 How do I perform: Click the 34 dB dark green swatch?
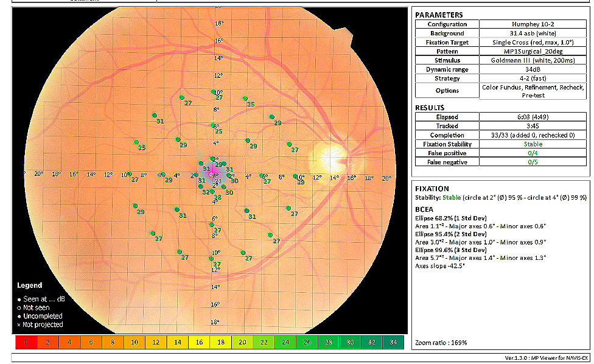(x=393, y=343)
